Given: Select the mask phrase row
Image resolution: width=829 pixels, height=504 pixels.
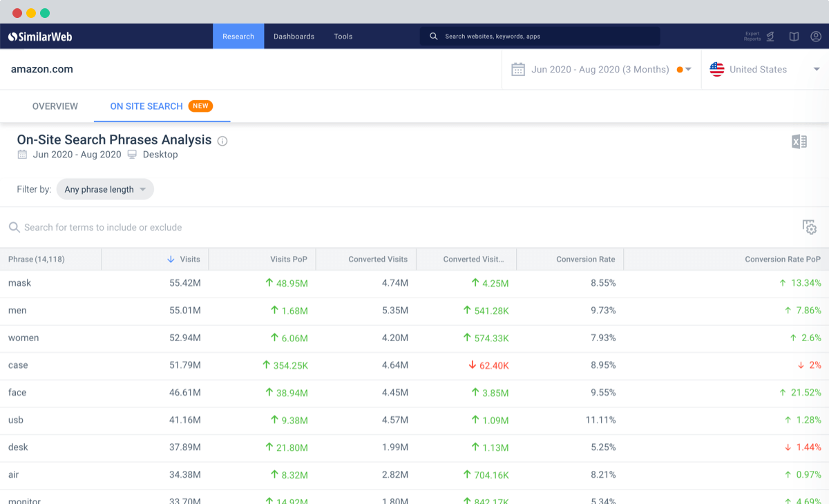Looking at the screenshot, I should [x=414, y=283].
